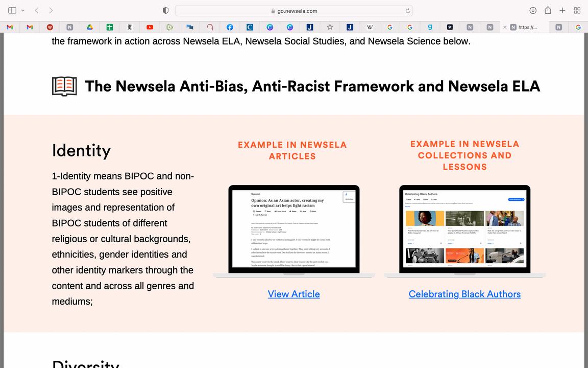588x368 pixels.
Task: Switch to the red hook-icon tab
Action: (210, 27)
